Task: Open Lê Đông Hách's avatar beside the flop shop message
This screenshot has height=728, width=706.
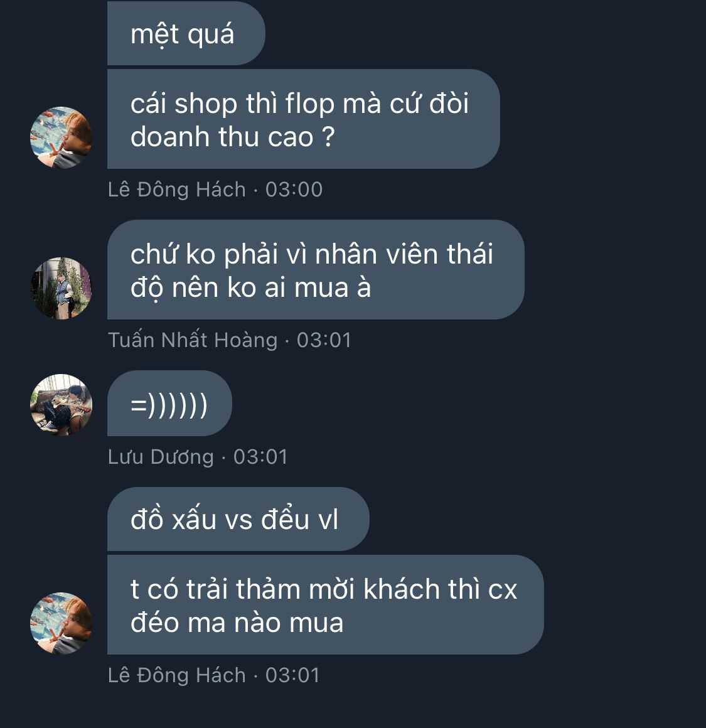Action: (x=62, y=137)
